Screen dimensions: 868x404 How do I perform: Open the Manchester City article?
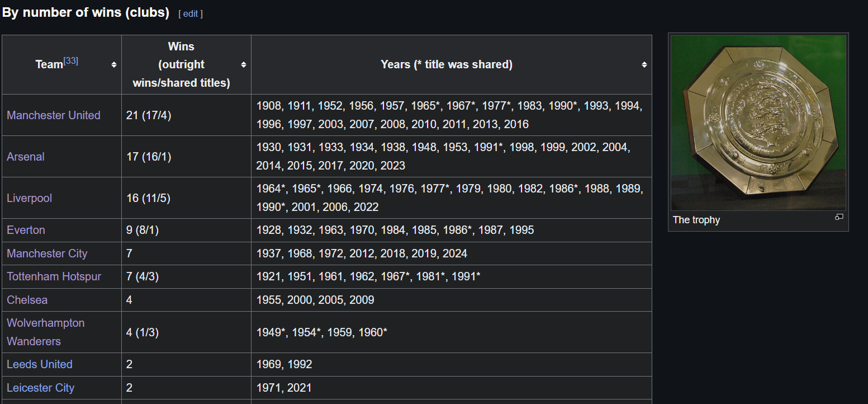47,253
